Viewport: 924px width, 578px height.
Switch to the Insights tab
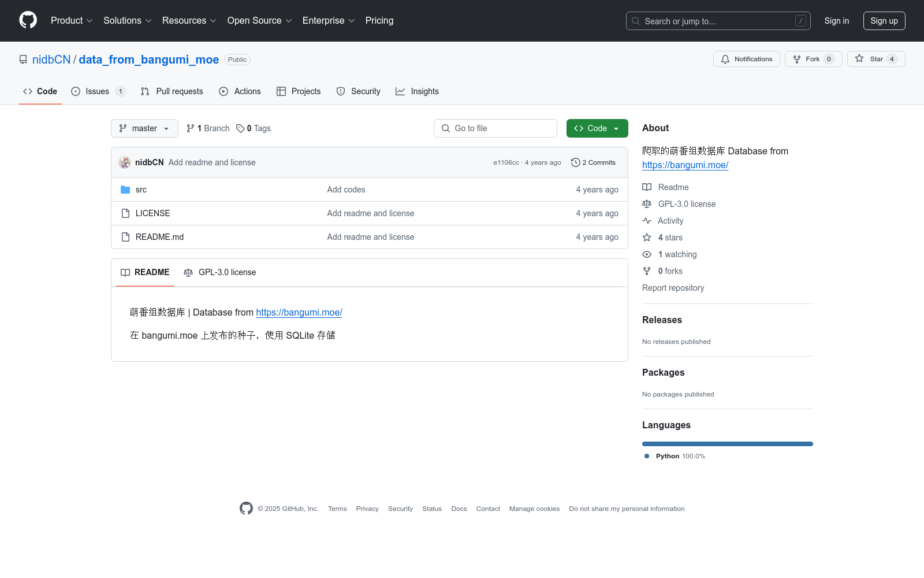click(417, 91)
